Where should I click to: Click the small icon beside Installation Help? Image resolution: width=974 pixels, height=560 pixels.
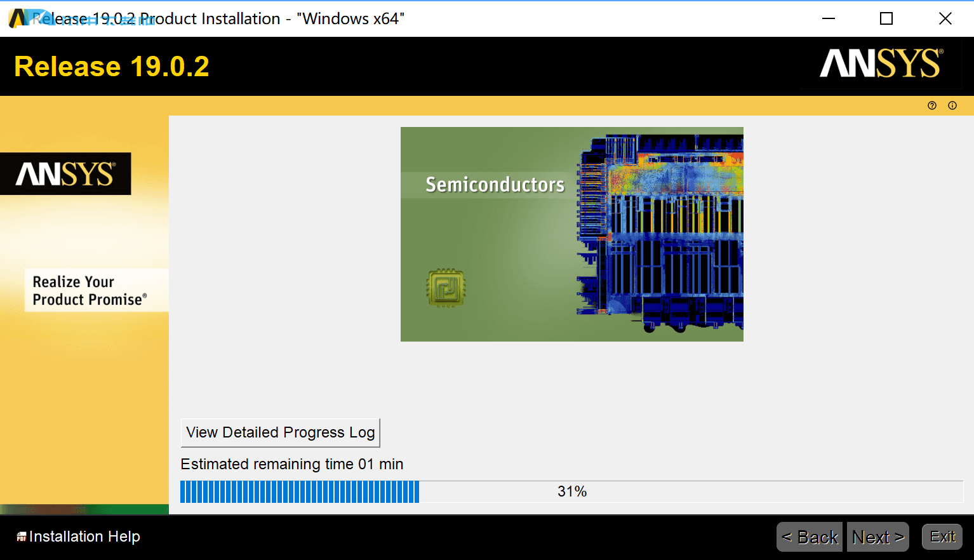tap(22, 537)
